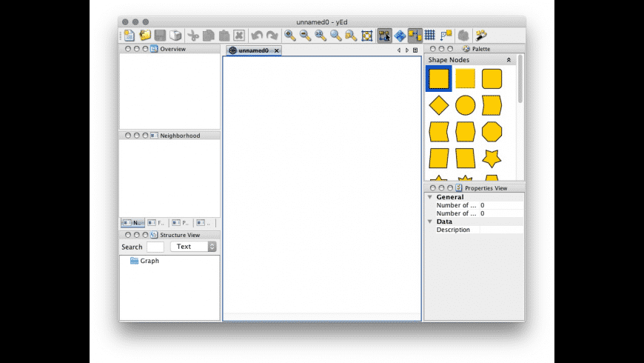Create a new document from toolbar
644x363 pixels.
click(129, 36)
